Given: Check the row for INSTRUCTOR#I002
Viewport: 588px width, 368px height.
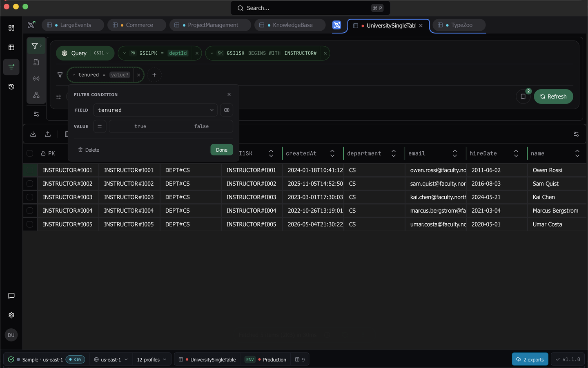Looking at the screenshot, I should point(30,184).
